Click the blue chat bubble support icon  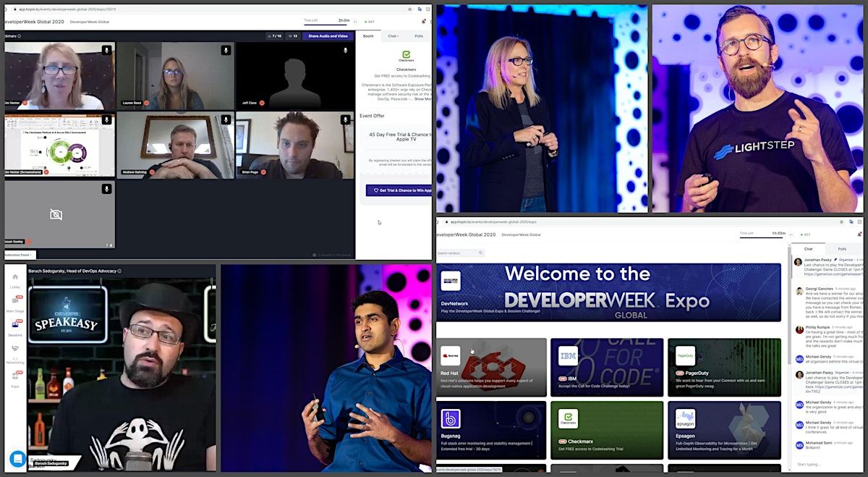[x=17, y=458]
